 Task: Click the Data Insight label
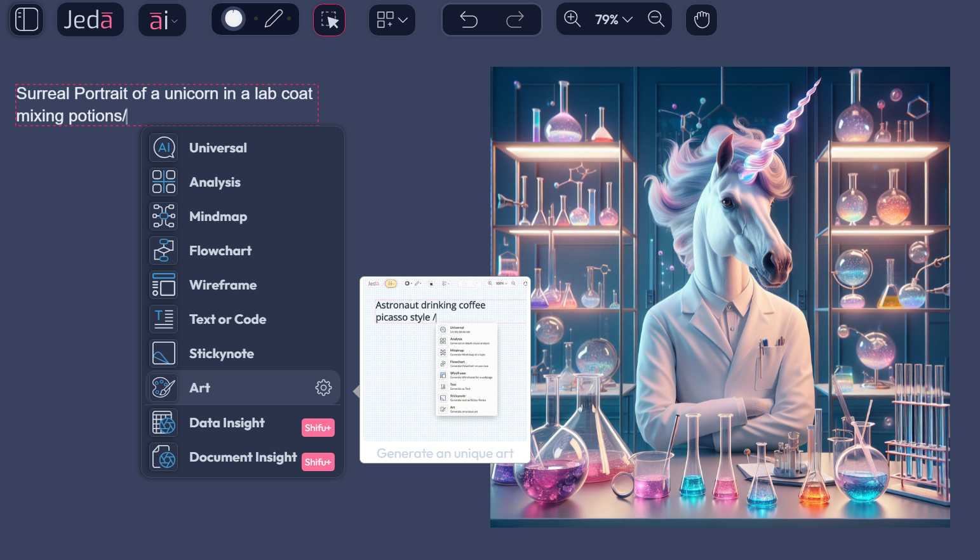click(227, 423)
